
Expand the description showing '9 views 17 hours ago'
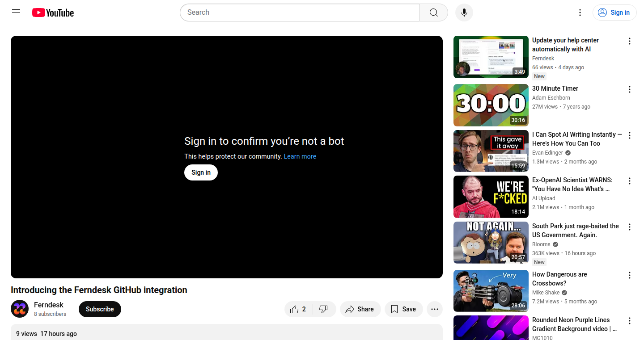click(227, 332)
